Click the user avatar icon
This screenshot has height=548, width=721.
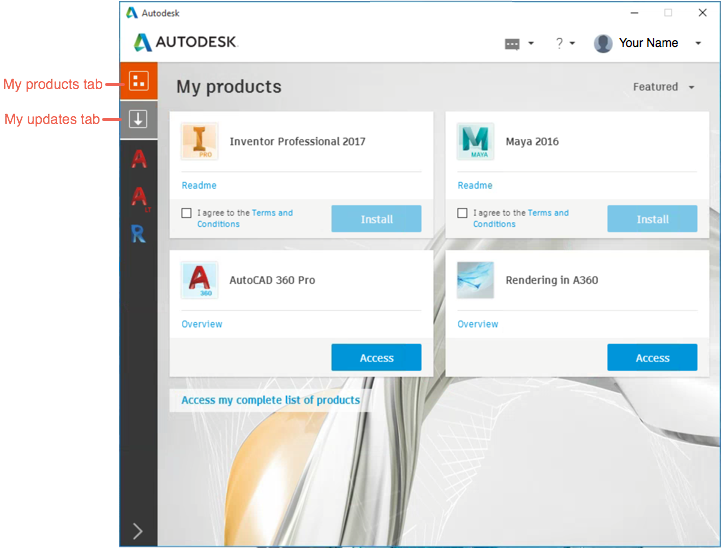tap(603, 43)
